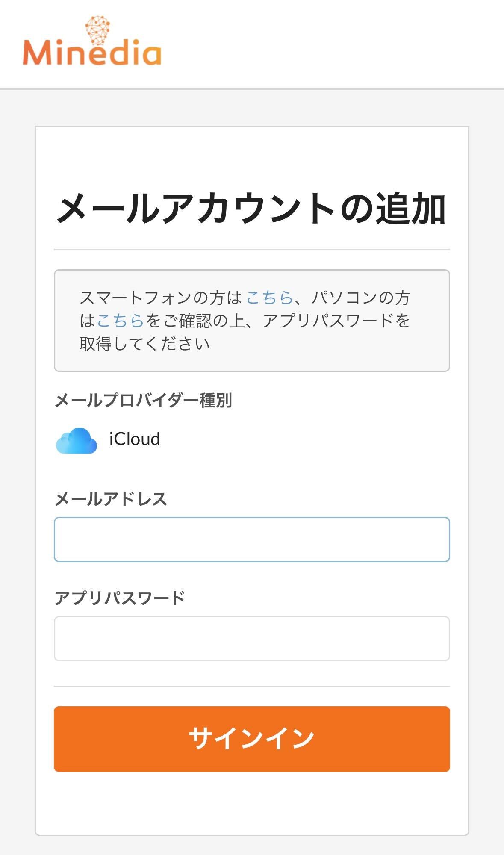Click the Minedia wordmark logo
The image size is (504, 855).
click(x=92, y=53)
